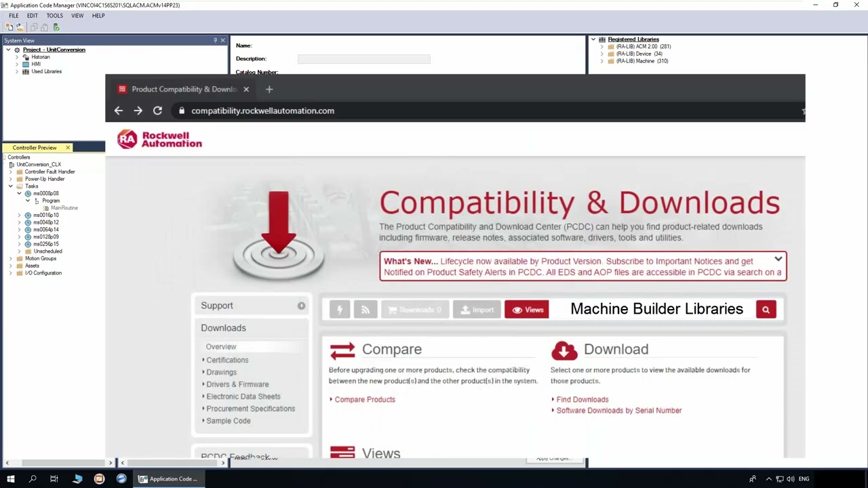
Task: Open the Drivers & Firmware sidebar link
Action: (237, 384)
